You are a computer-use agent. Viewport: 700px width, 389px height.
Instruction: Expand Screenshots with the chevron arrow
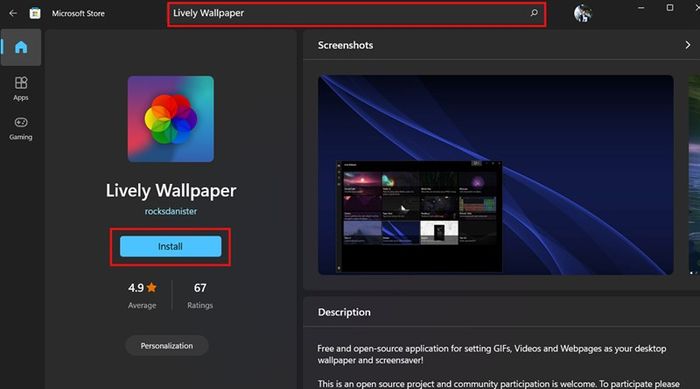tap(688, 45)
